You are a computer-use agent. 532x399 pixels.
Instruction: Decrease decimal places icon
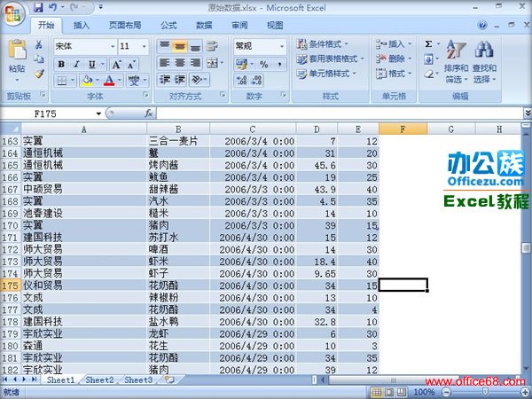(257, 80)
